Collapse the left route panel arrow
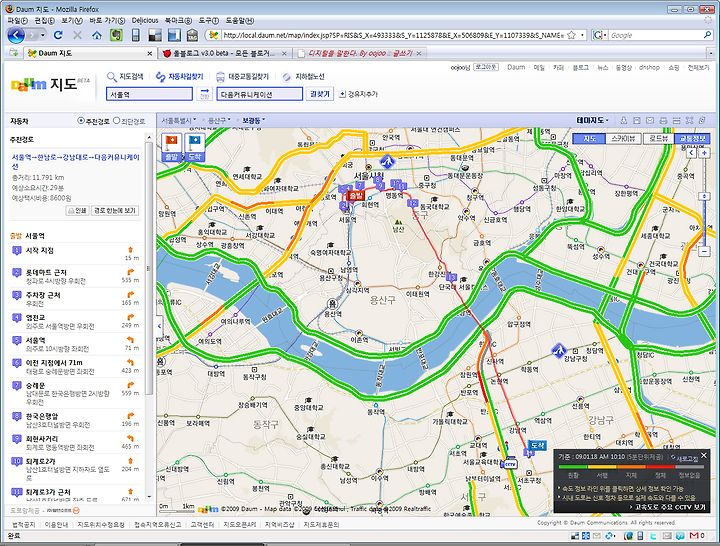The height and width of the screenshot is (546, 720). (x=159, y=326)
